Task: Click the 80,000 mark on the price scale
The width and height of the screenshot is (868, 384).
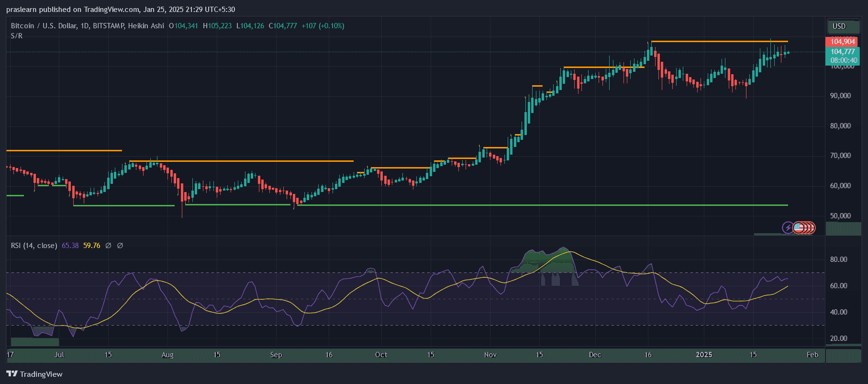Action: [x=840, y=126]
